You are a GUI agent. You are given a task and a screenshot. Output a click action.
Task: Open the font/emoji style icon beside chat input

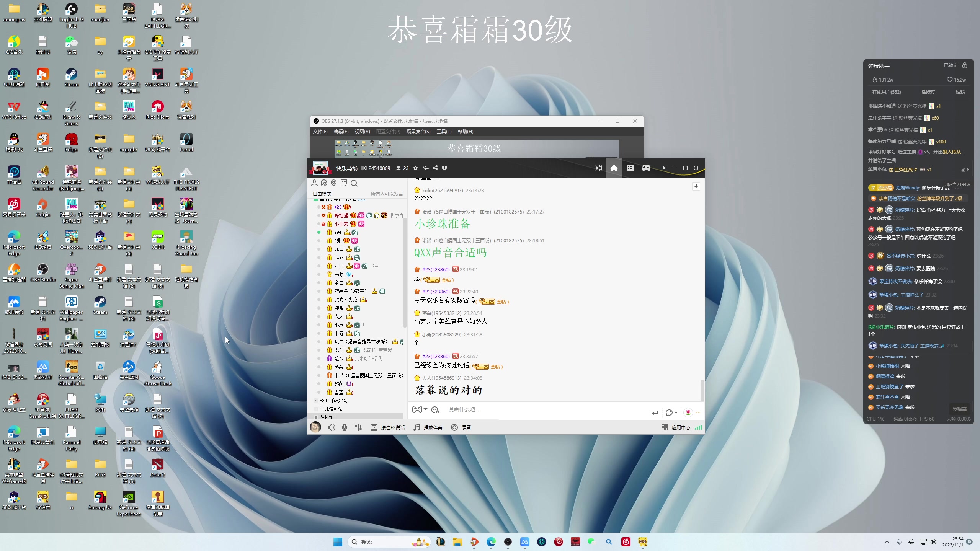[x=435, y=410]
